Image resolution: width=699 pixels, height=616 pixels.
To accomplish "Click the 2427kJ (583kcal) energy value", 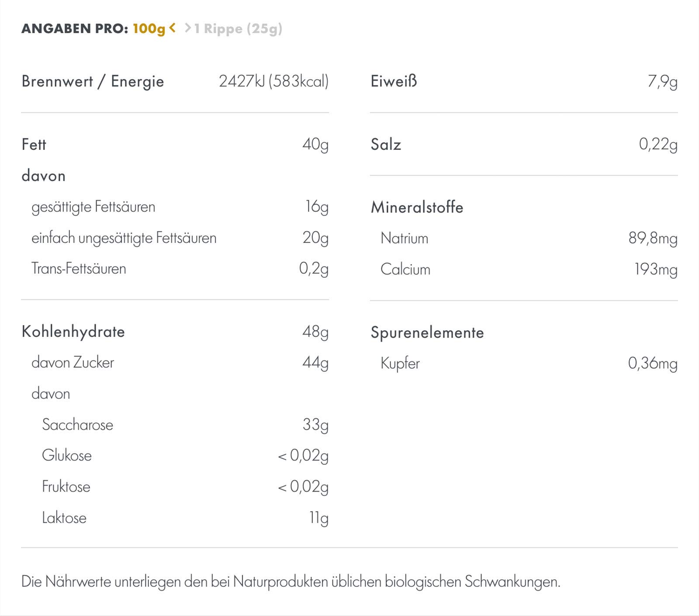I will (273, 82).
